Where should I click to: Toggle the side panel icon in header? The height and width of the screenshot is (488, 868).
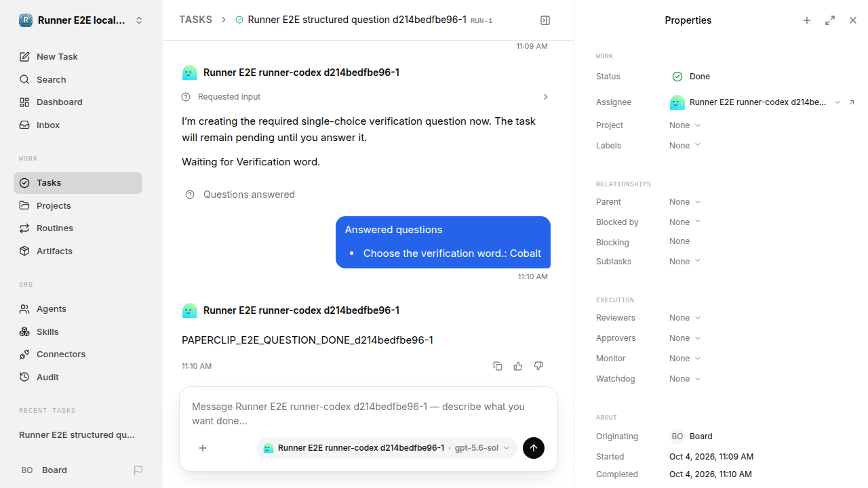(545, 20)
